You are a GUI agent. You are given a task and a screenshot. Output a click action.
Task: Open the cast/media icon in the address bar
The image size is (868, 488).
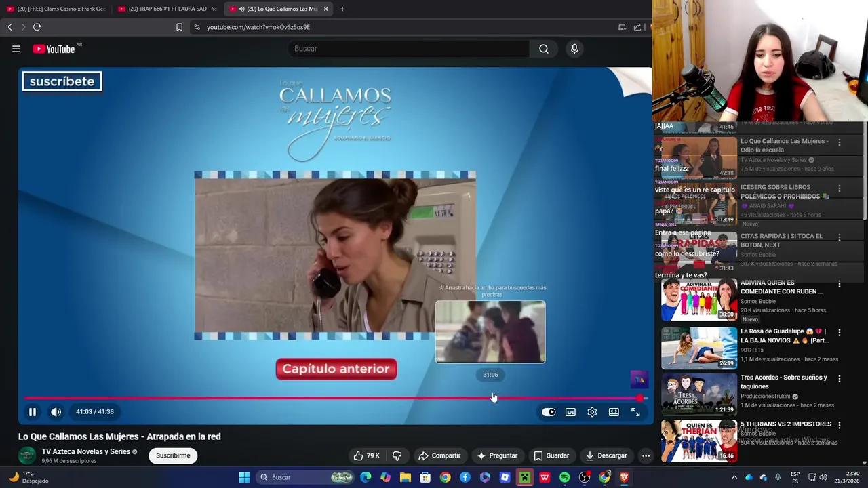[x=622, y=27]
